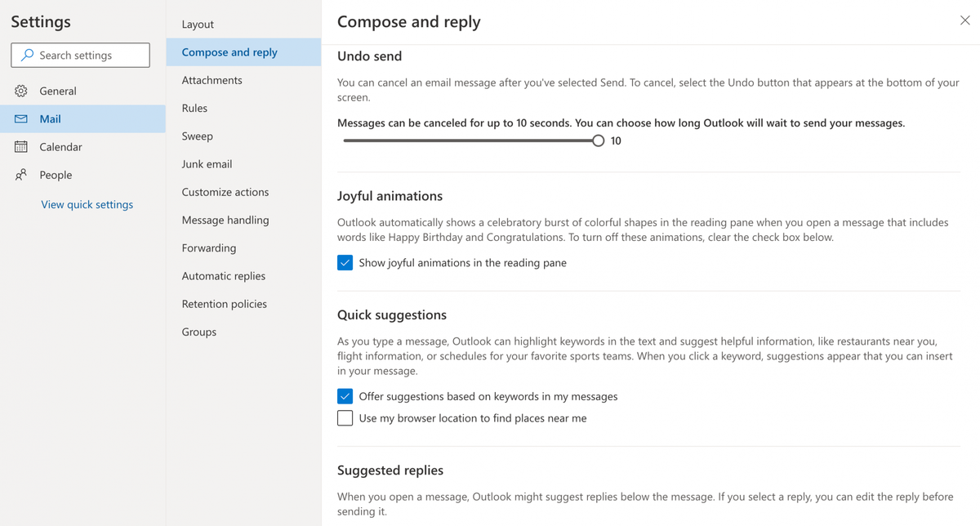Image resolution: width=980 pixels, height=526 pixels.
Task: Open Forwarding settings
Action: (x=207, y=247)
